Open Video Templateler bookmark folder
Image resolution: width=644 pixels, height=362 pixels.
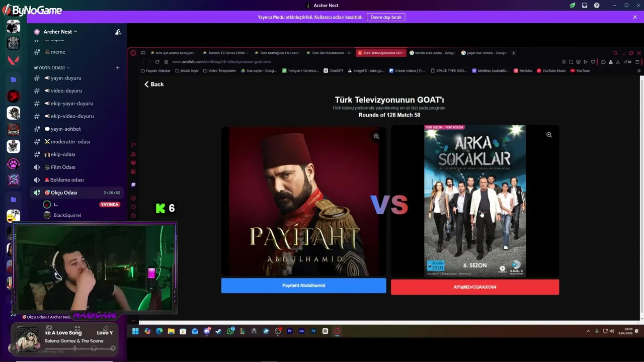click(219, 71)
